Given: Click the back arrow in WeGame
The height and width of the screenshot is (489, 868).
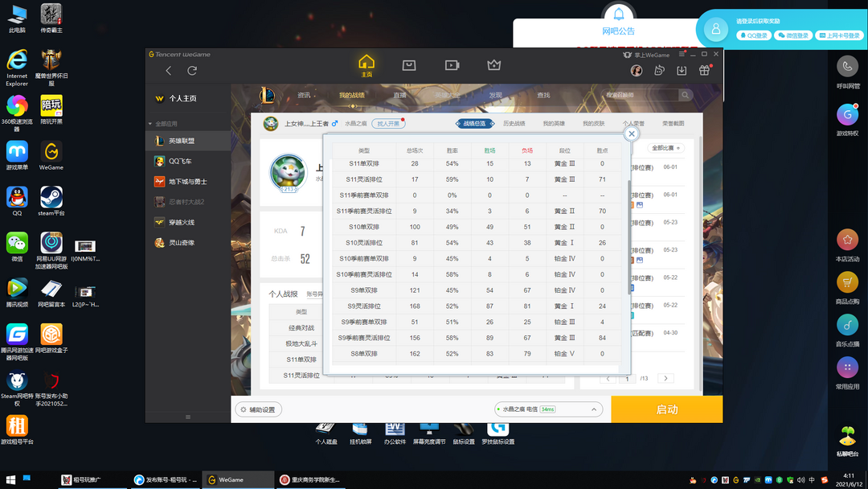Looking at the screenshot, I should pos(168,70).
